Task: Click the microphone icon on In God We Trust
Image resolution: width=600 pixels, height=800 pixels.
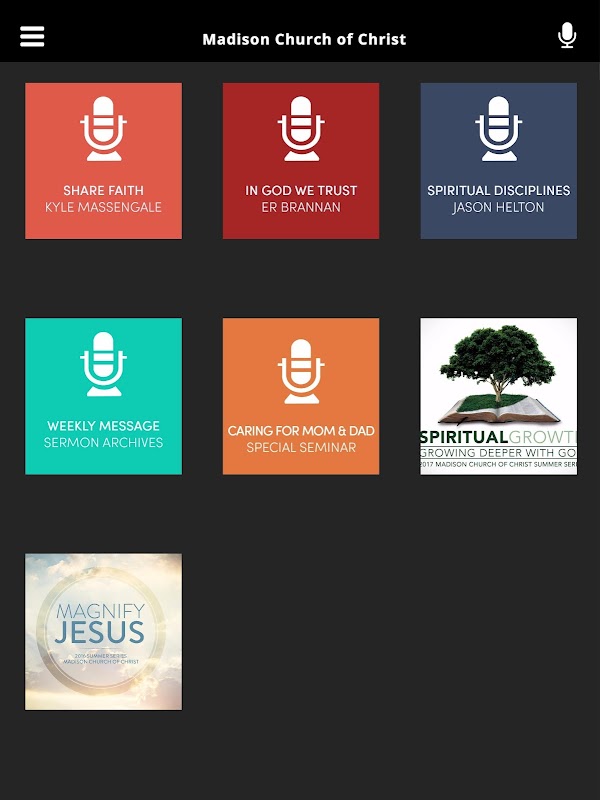Action: 301,129
